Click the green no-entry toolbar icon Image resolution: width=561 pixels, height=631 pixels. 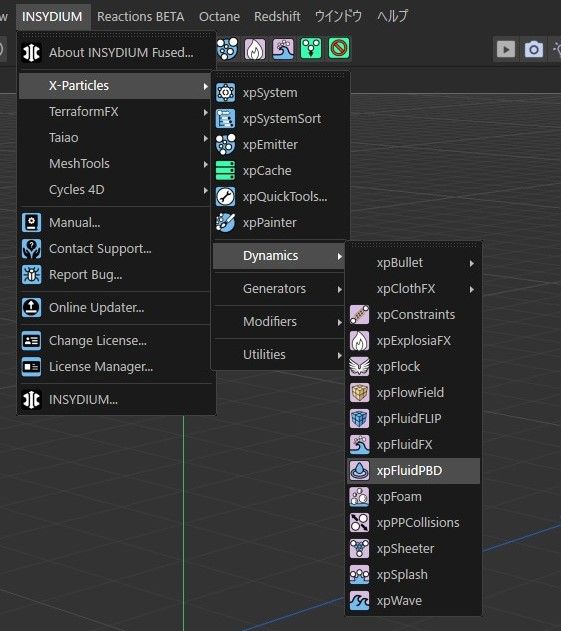339,49
